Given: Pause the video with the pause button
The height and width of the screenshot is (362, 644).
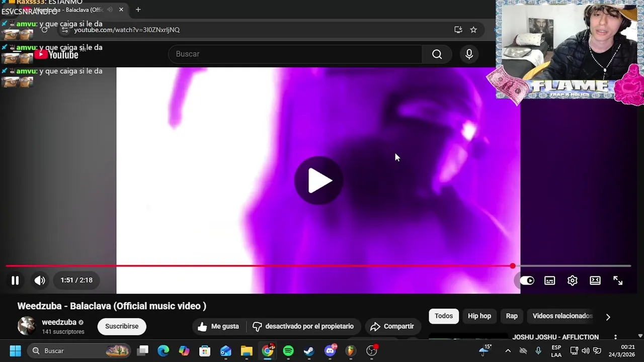Looking at the screenshot, I should [x=15, y=281].
